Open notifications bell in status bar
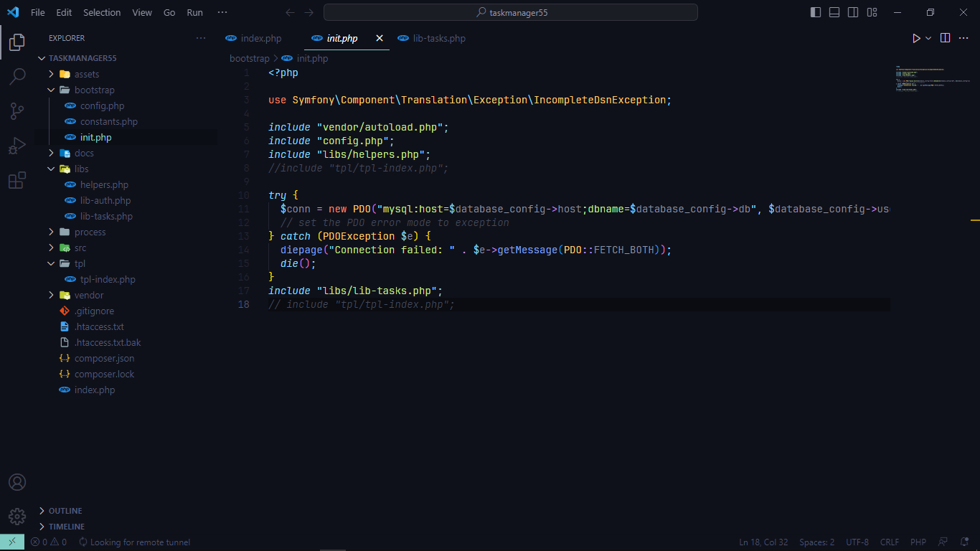This screenshot has height=551, width=980. pos(964,542)
